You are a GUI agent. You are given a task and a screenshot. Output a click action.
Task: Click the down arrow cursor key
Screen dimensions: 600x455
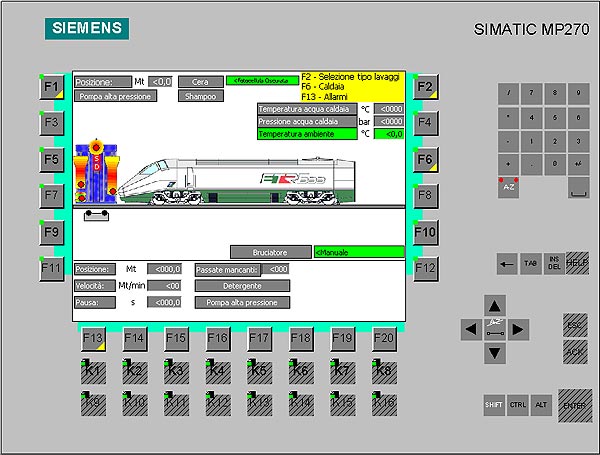click(494, 352)
